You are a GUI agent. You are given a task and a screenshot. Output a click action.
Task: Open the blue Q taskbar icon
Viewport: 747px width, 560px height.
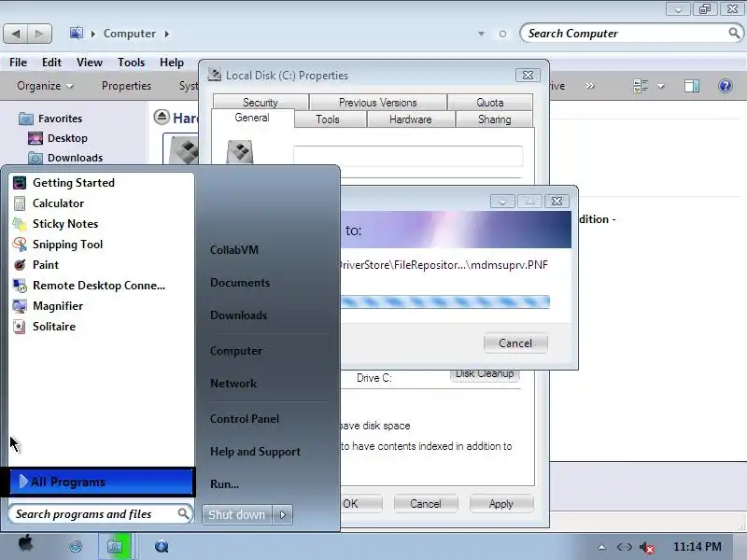[x=162, y=546]
